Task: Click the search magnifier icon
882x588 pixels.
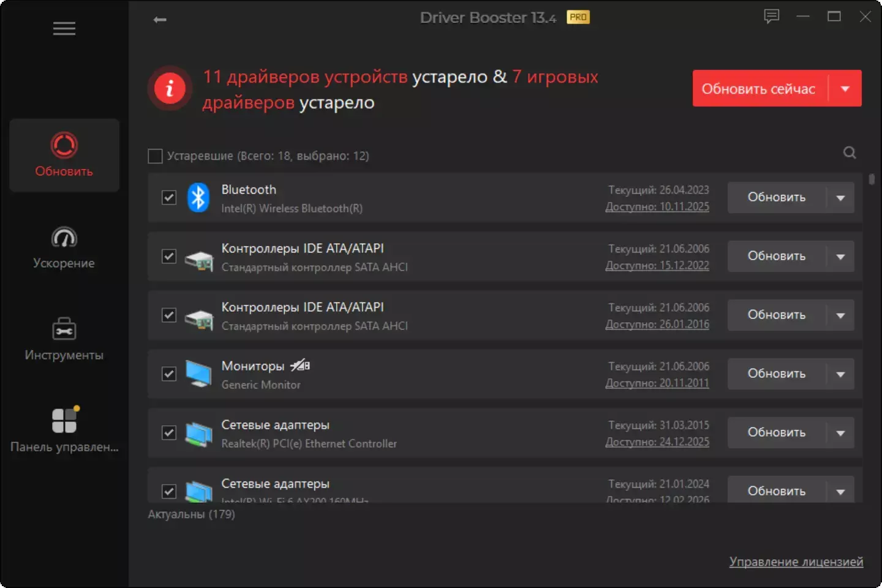Action: (x=850, y=153)
